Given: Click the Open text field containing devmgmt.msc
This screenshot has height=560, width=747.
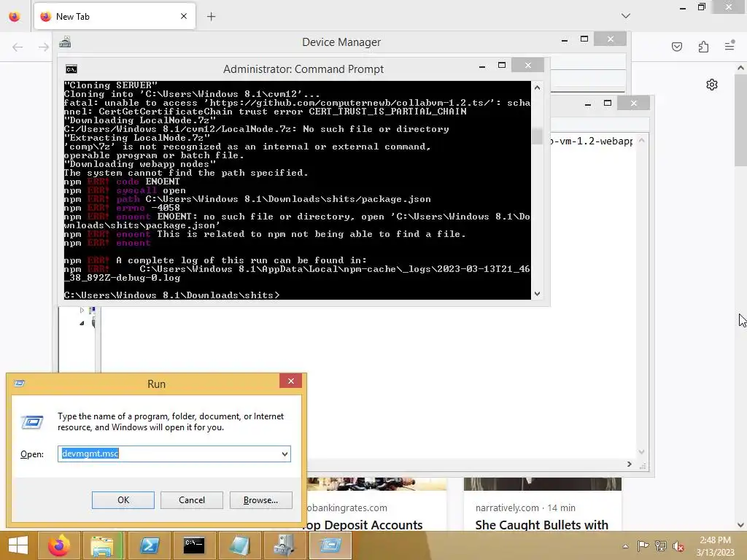Looking at the screenshot, I should click(174, 454).
